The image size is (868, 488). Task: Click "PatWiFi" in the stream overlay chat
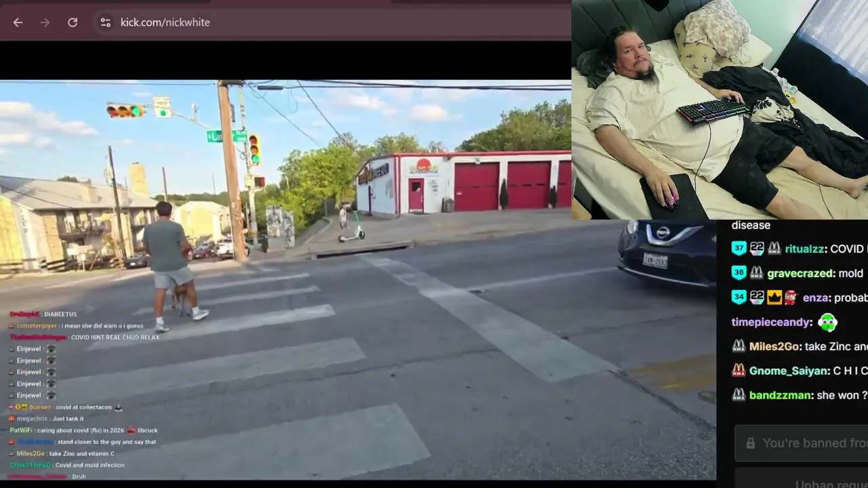coord(21,430)
